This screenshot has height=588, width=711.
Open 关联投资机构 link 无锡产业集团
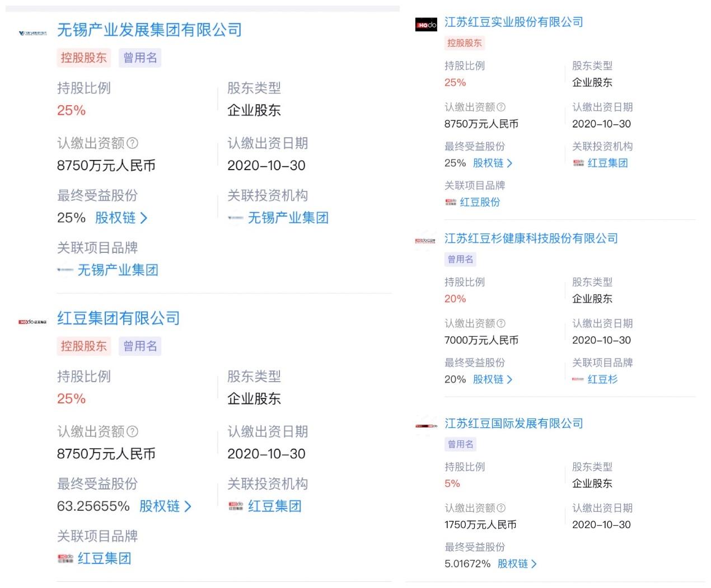[x=288, y=218]
